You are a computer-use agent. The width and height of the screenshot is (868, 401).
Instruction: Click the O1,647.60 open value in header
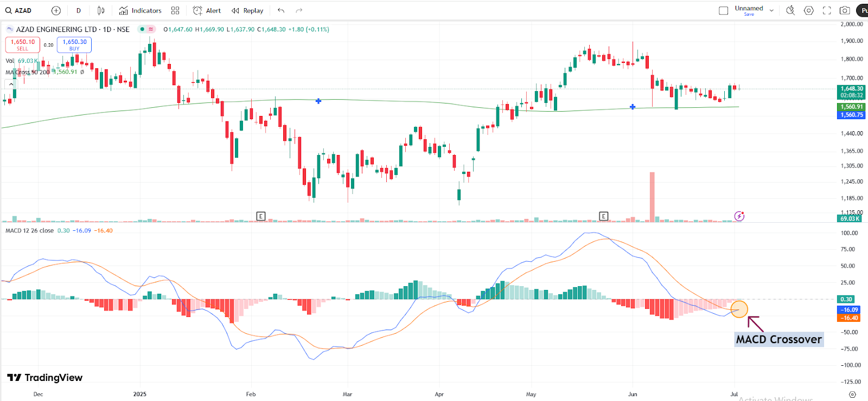click(x=178, y=29)
